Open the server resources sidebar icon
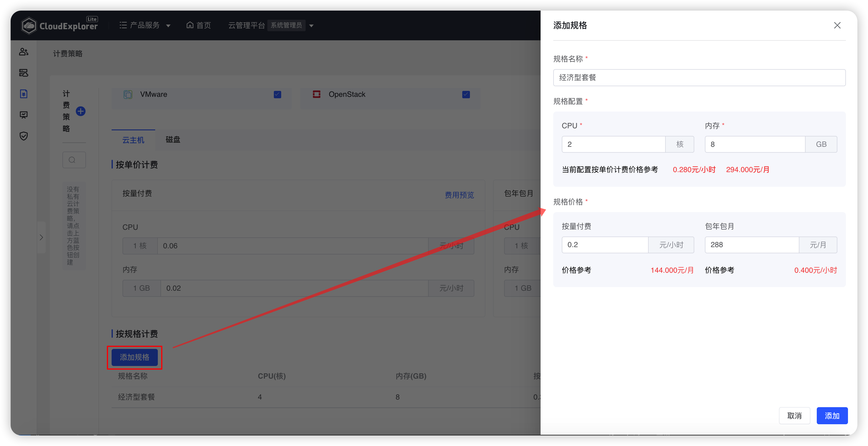The height and width of the screenshot is (446, 868). [24, 73]
